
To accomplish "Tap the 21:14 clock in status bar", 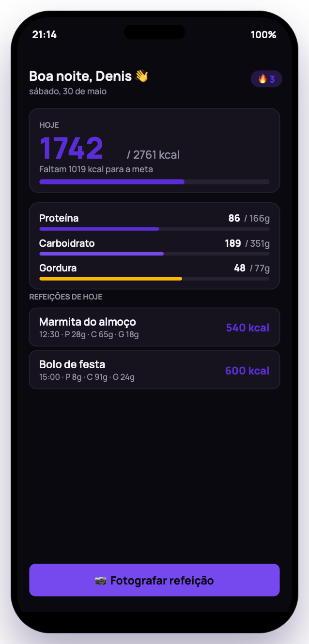I will (x=45, y=35).
